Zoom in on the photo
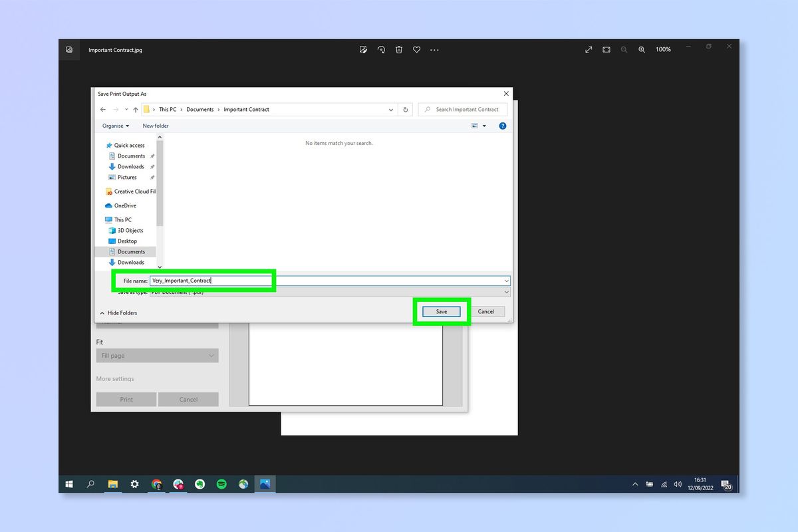 pyautogui.click(x=642, y=49)
